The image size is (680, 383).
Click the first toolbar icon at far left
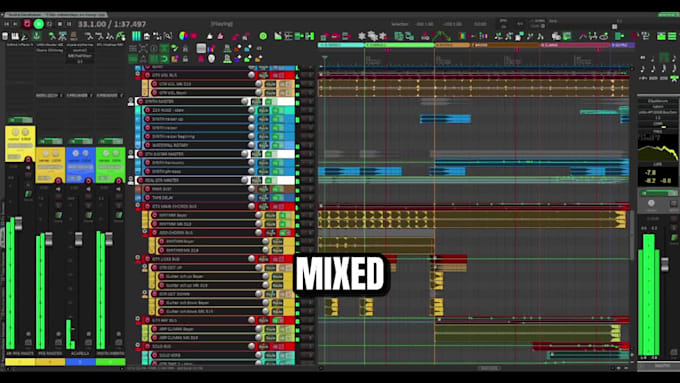click(x=5, y=36)
